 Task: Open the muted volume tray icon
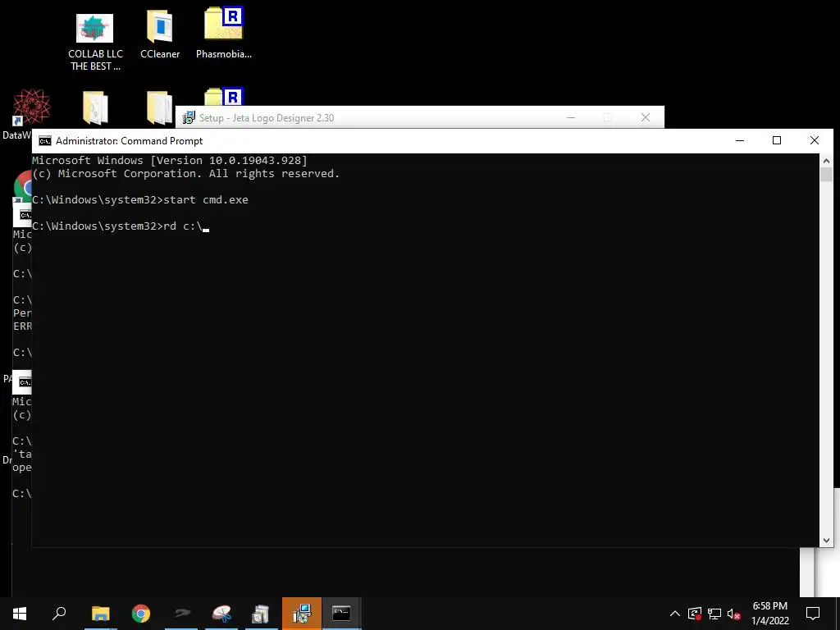pos(733,614)
